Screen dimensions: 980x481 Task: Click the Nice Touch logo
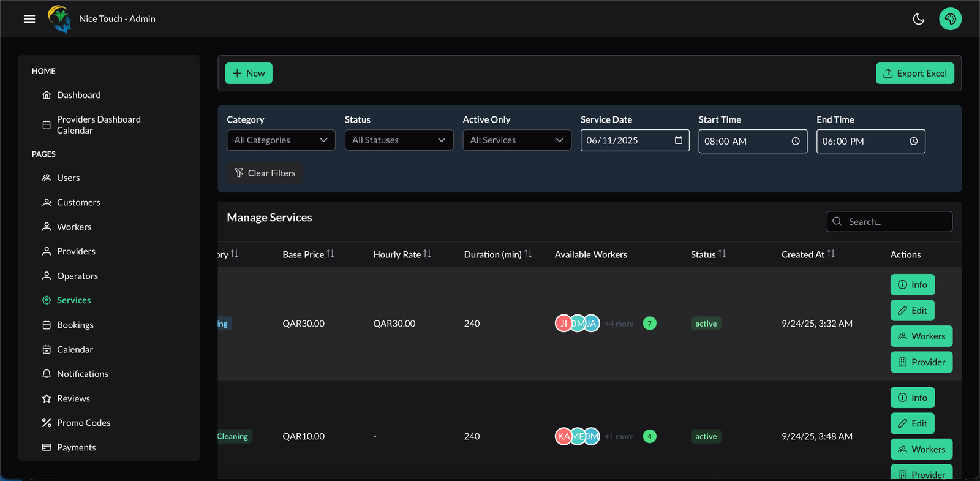click(59, 19)
